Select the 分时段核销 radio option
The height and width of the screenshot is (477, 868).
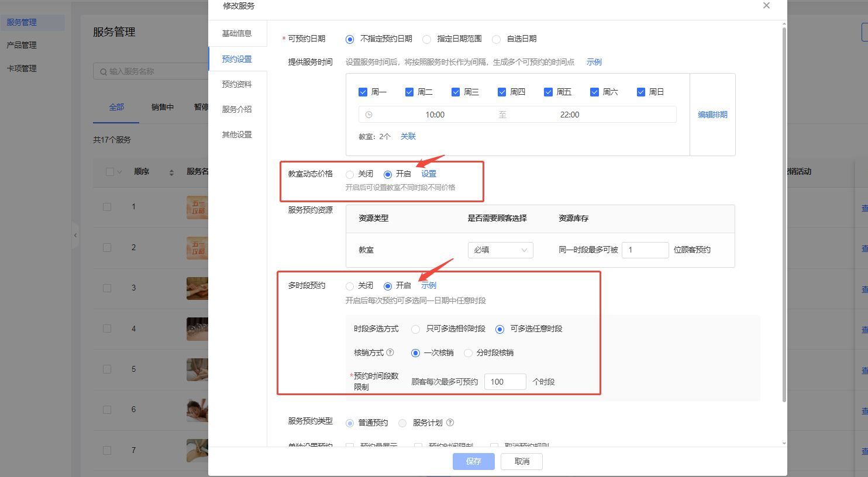pos(468,353)
